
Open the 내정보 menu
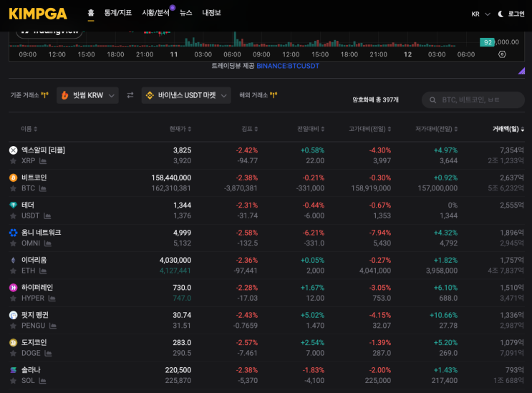211,13
